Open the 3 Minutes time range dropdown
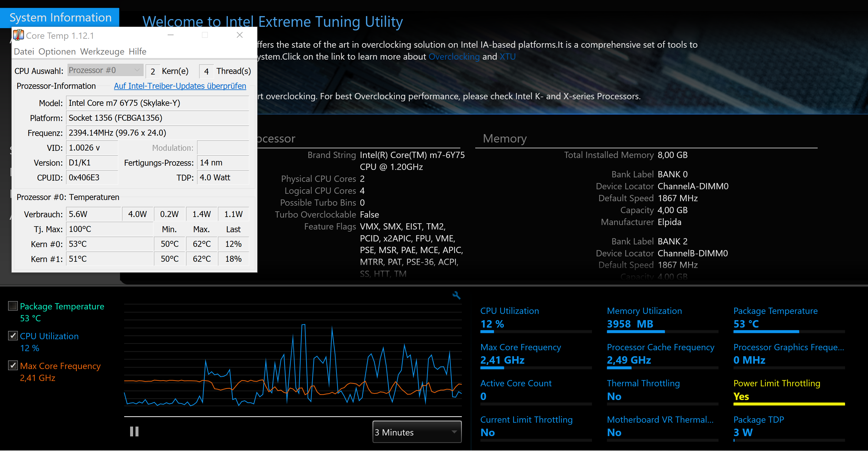This screenshot has width=868, height=451. point(417,432)
